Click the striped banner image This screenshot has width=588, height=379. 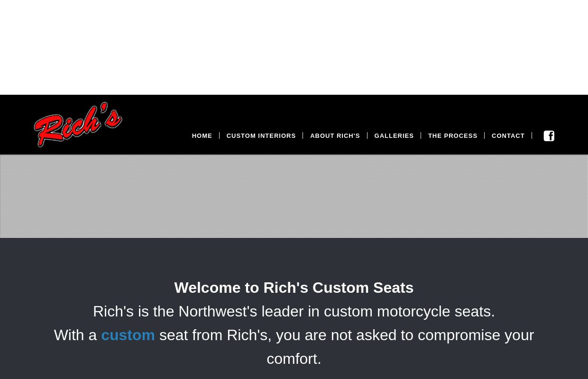(x=294, y=196)
